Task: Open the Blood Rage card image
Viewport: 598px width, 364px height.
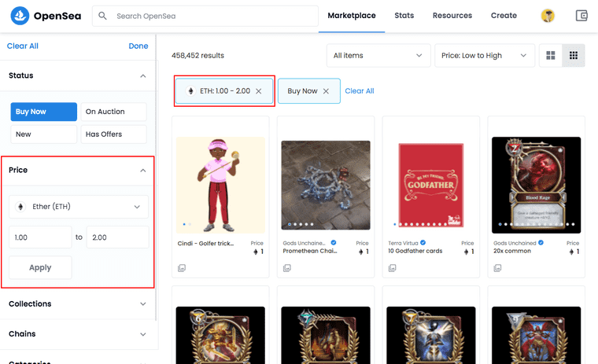Action: pyautogui.click(x=536, y=186)
